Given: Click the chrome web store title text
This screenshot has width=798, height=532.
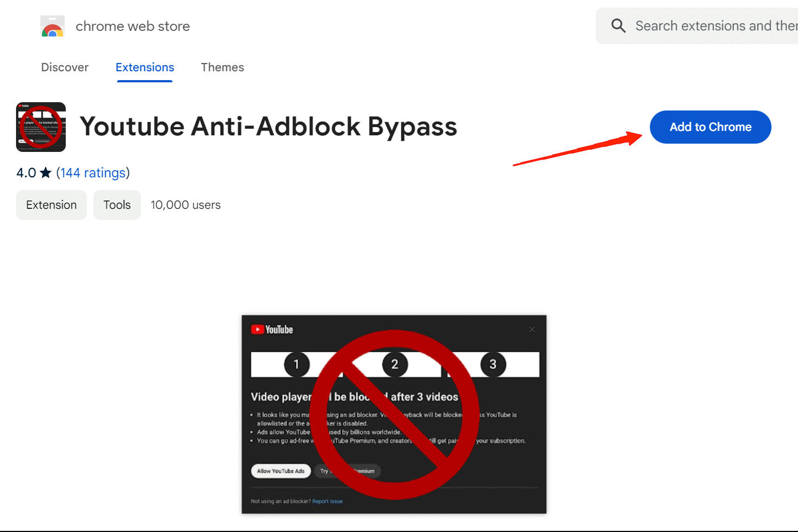Looking at the screenshot, I should (133, 26).
